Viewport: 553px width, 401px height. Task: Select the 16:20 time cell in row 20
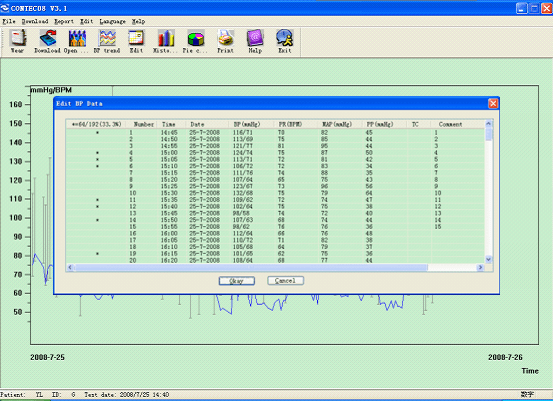(169, 260)
